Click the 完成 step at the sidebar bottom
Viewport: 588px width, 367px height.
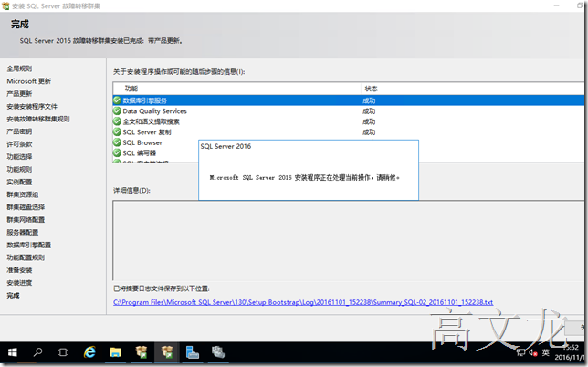(x=13, y=296)
